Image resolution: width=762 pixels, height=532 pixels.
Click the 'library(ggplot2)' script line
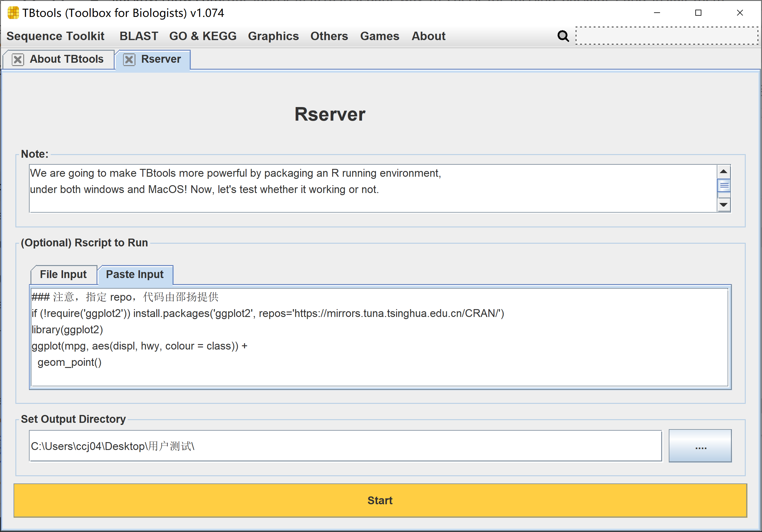67,330
